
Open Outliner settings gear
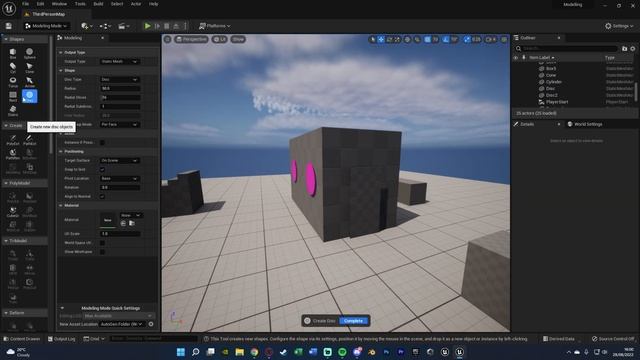[x=633, y=49]
